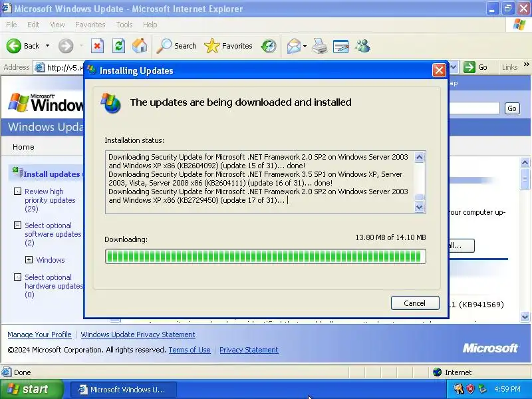Click the Start button
This screenshot has height=399, width=532.
click(x=31, y=389)
